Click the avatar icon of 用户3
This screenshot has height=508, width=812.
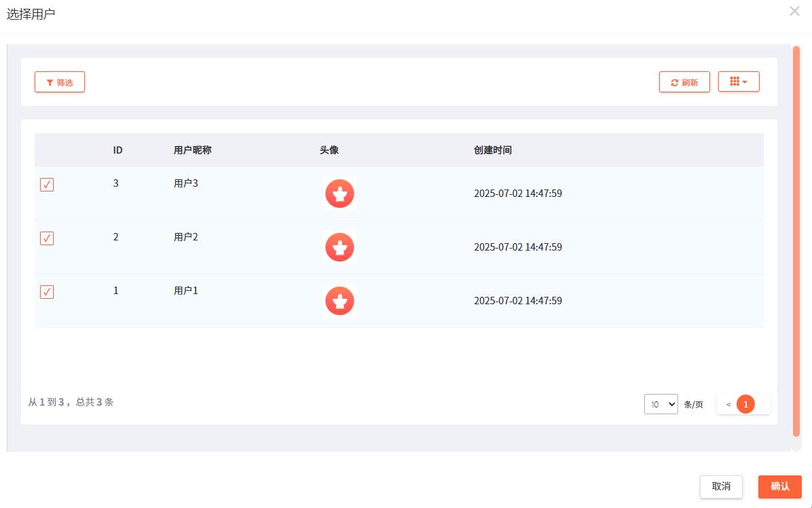[340, 194]
